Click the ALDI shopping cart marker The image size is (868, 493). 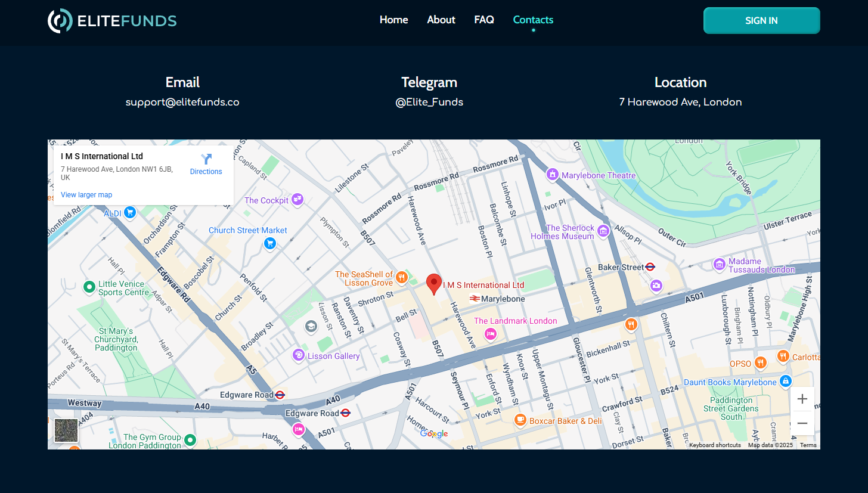pos(129,213)
